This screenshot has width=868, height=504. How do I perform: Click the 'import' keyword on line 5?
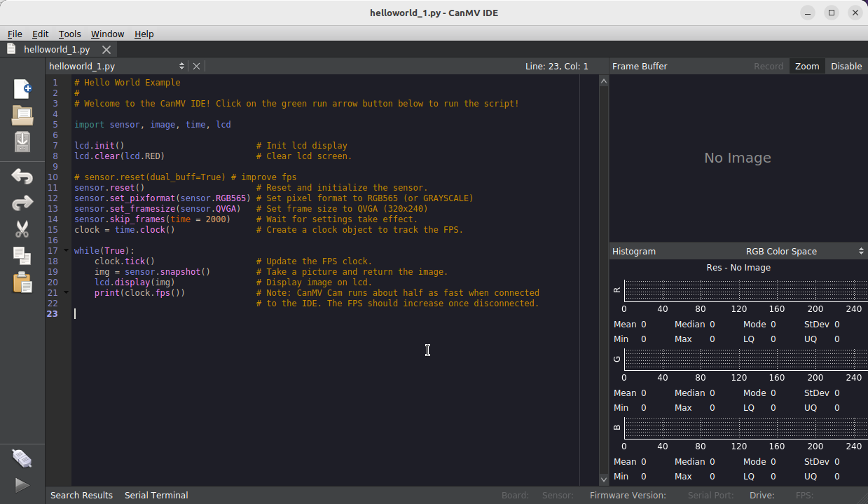[89, 125]
